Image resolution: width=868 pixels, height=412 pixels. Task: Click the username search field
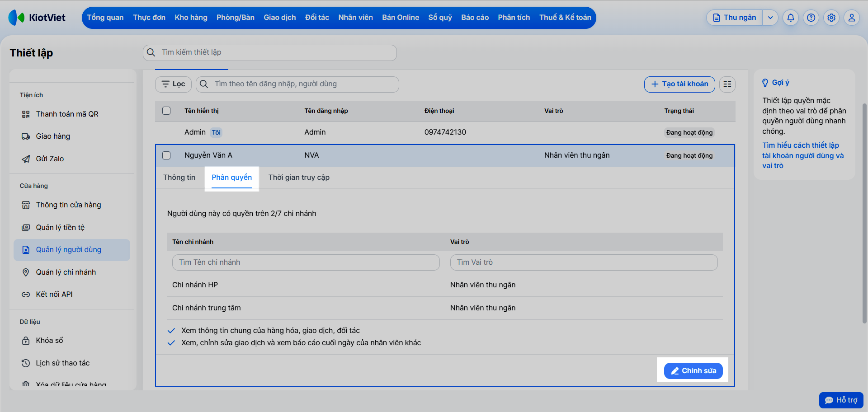click(x=297, y=84)
